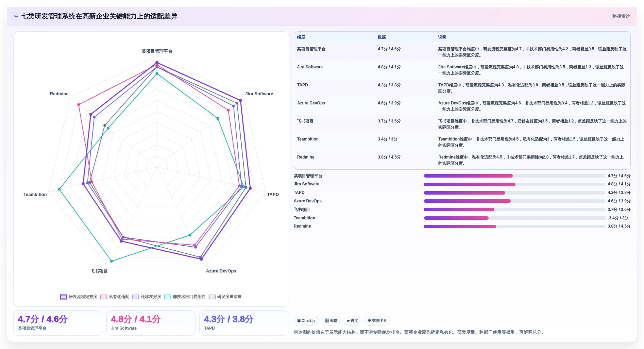
Task: Click the 表格 tag chip
Action: tap(331, 320)
